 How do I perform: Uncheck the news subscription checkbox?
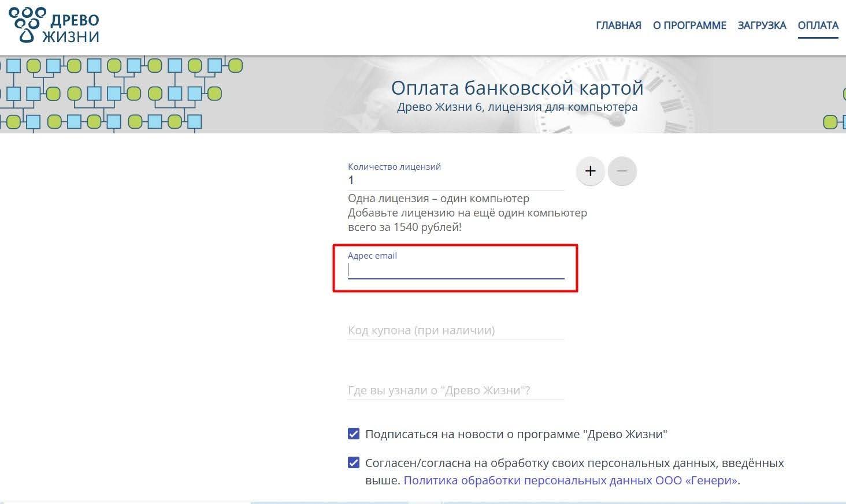pos(354,434)
